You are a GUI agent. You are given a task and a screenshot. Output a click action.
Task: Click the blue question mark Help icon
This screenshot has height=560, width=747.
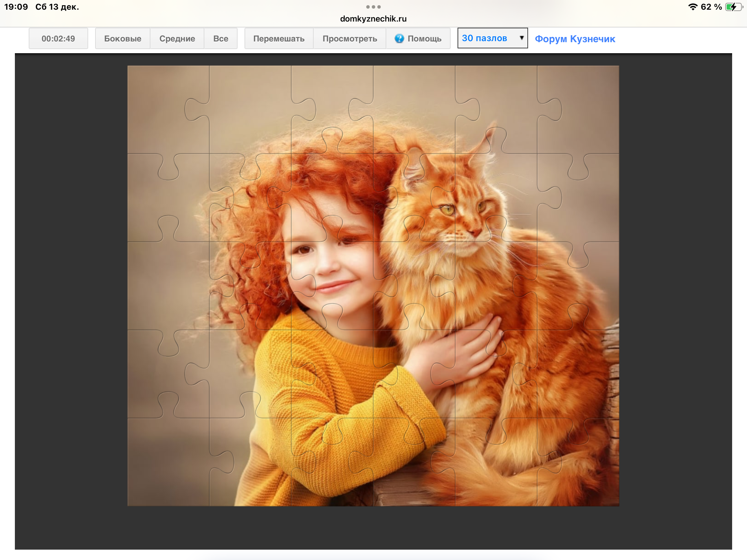point(399,38)
